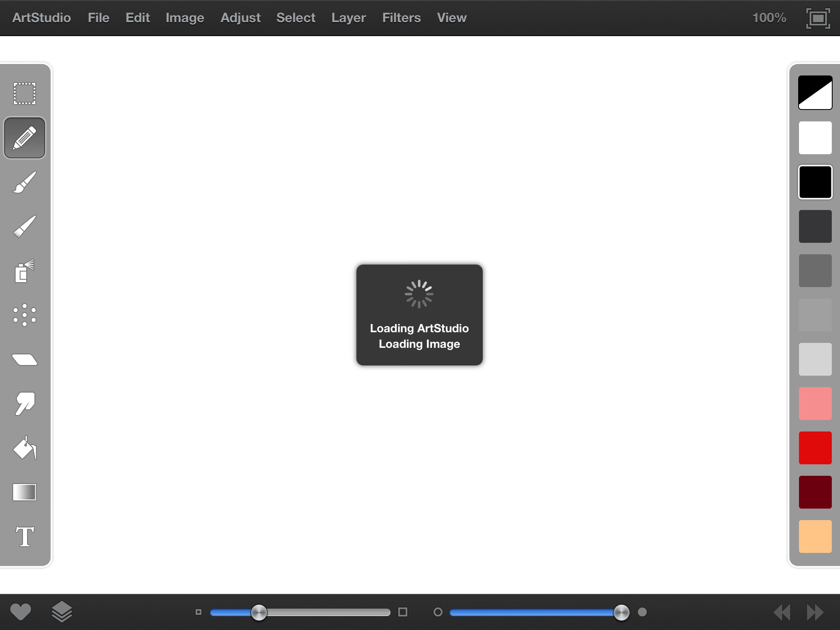Choose the Spray Paint can tool
Image resolution: width=840 pixels, height=630 pixels.
tap(25, 271)
